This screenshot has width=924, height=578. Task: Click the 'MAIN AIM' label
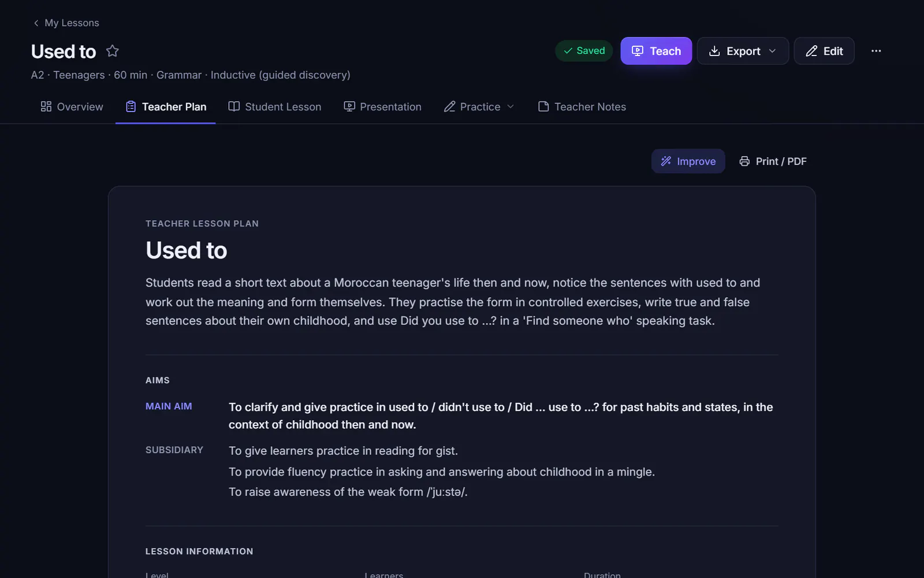(169, 406)
